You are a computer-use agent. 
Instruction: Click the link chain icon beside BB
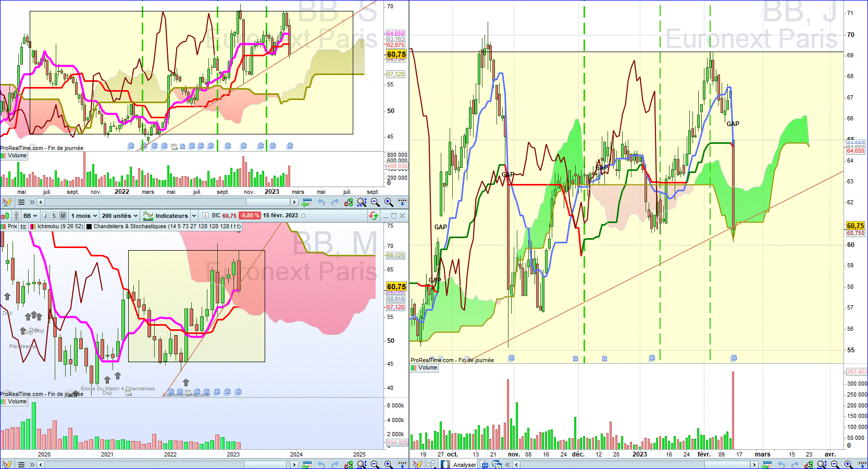pyautogui.click(x=16, y=216)
